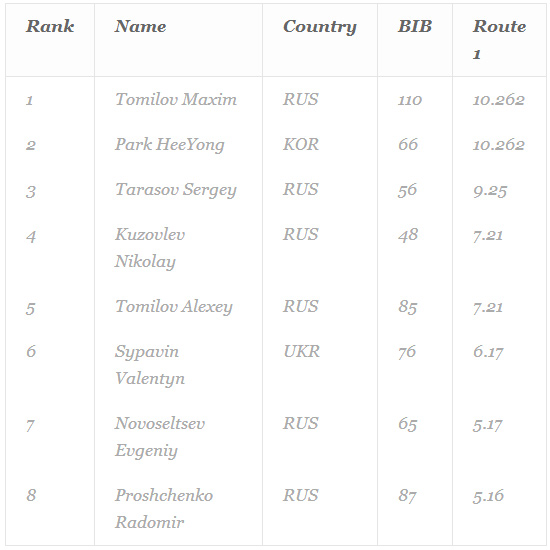Click the KOR country cell
This screenshot has height=550, width=550.
(x=301, y=144)
